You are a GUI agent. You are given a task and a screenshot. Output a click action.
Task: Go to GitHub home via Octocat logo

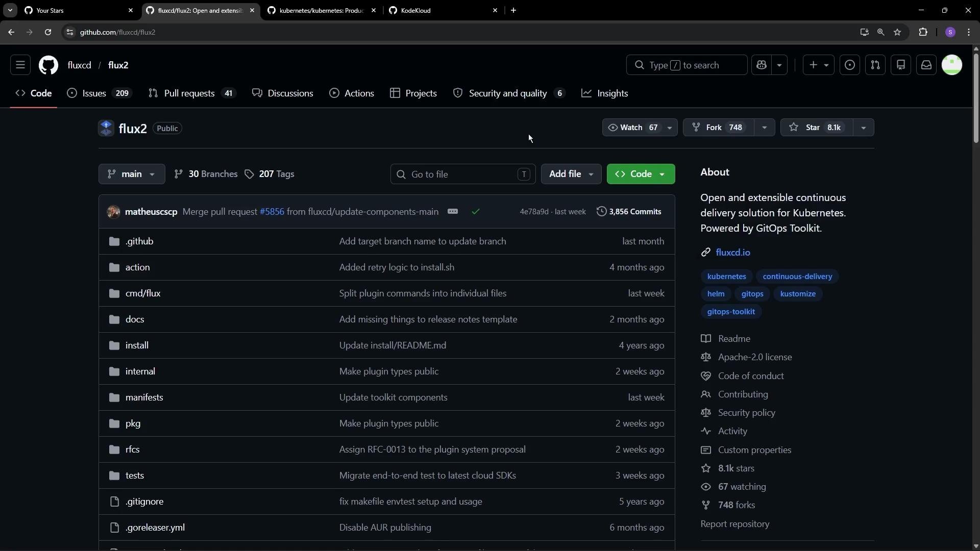tap(48, 65)
